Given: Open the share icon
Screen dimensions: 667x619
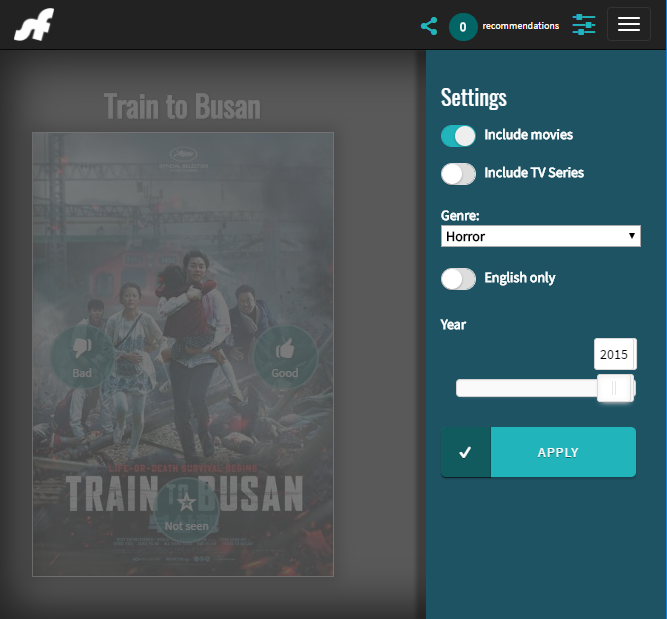Looking at the screenshot, I should tap(429, 26).
